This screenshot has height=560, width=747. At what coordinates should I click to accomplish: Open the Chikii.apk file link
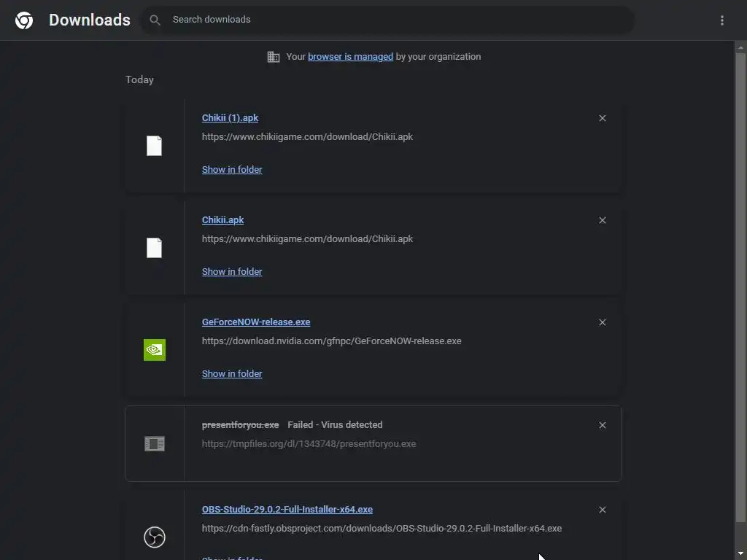click(x=222, y=220)
